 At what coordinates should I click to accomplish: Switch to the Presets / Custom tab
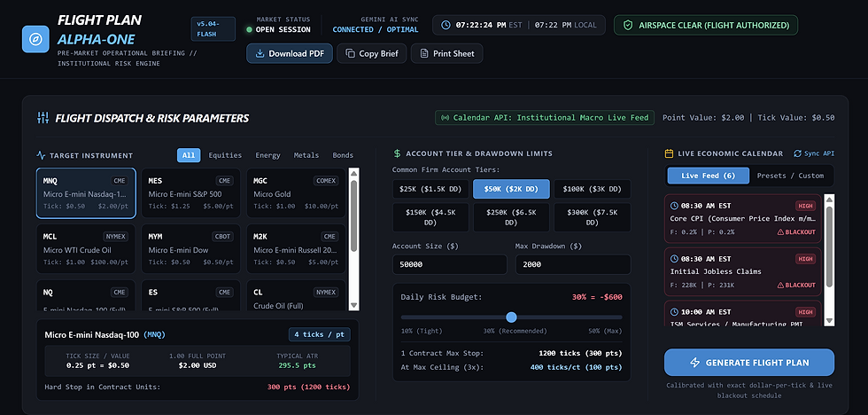pyautogui.click(x=790, y=176)
